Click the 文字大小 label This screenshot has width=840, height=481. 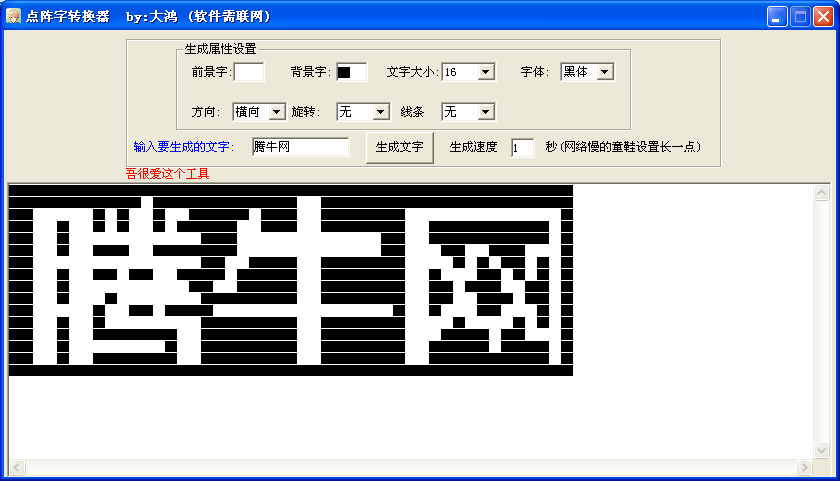tap(413, 72)
